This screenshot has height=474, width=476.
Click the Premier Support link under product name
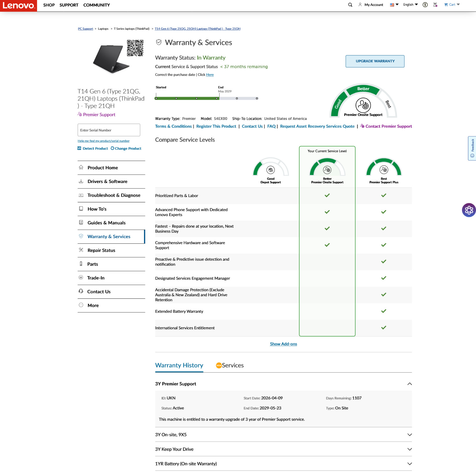click(x=96, y=115)
